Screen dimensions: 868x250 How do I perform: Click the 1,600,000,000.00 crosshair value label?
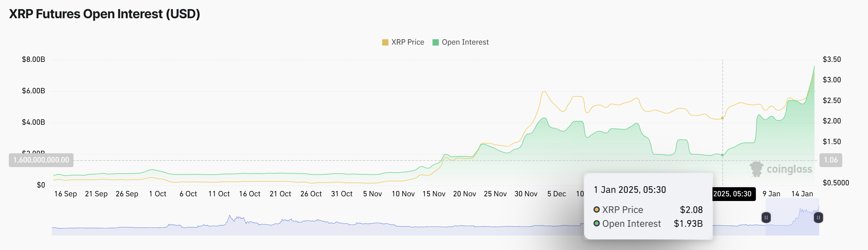[x=41, y=160]
